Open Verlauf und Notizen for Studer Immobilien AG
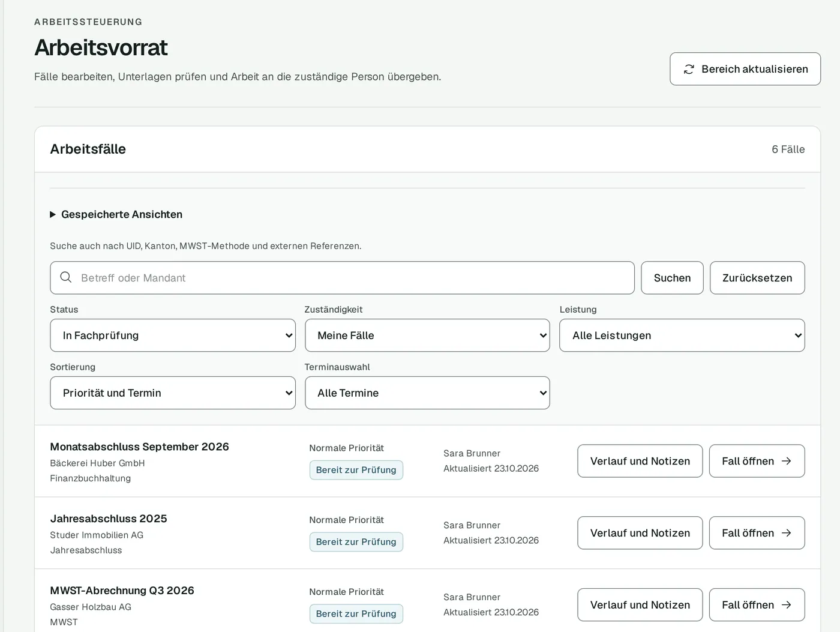840x632 pixels. coord(640,533)
